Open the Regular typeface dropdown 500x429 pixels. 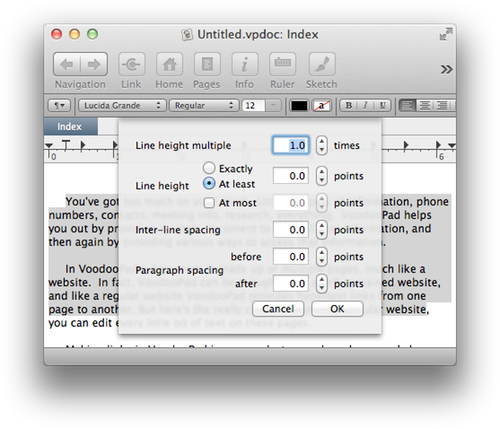pos(204,106)
